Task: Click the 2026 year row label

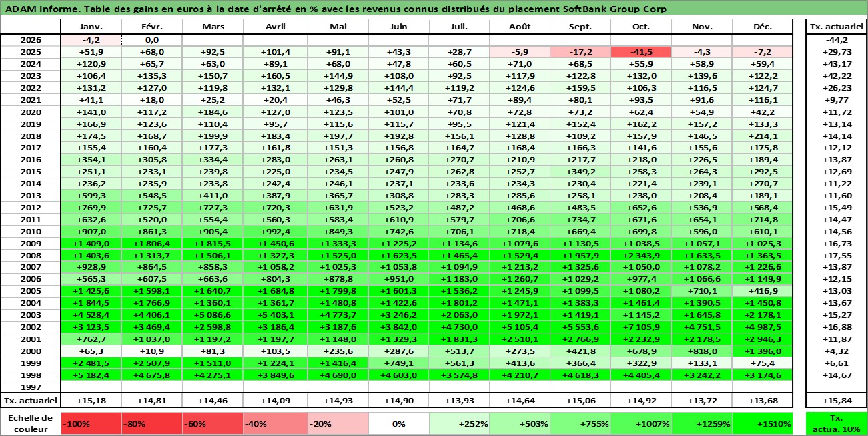Action: 31,40
